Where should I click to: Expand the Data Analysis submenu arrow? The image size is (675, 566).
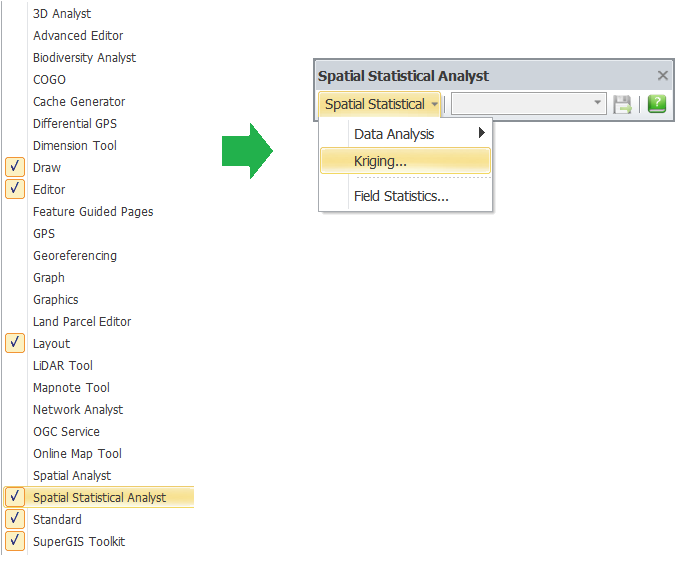(x=482, y=133)
